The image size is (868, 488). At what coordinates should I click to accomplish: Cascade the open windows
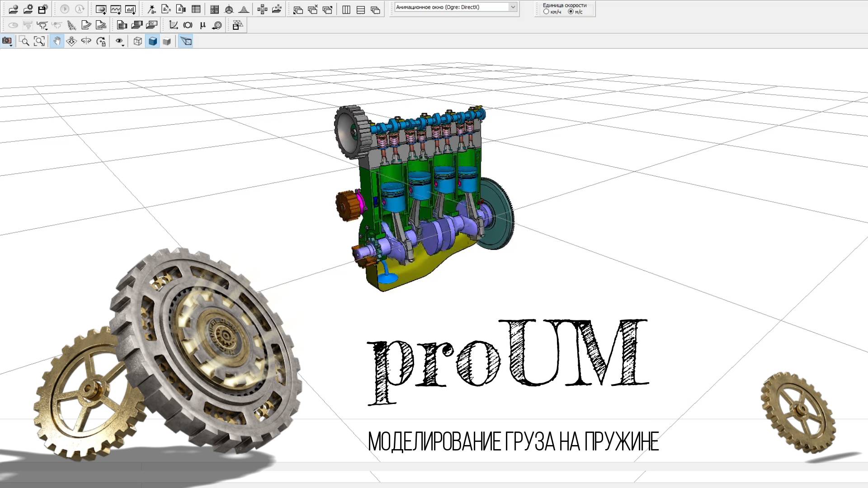[x=375, y=9]
